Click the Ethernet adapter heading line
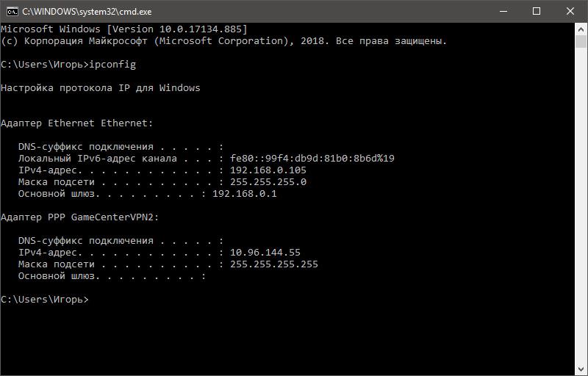The height and width of the screenshot is (376, 588). (77, 123)
